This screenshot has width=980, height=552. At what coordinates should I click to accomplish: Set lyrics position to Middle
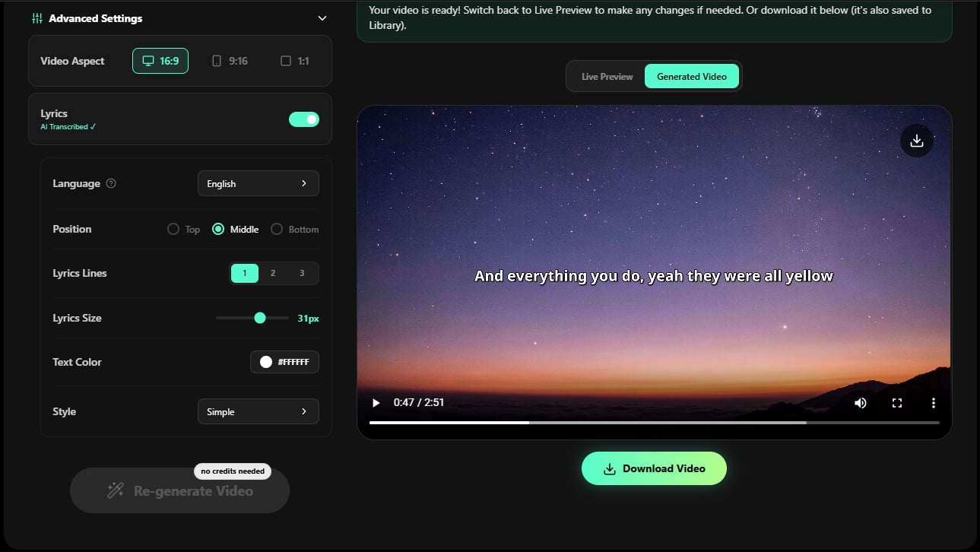coord(236,229)
